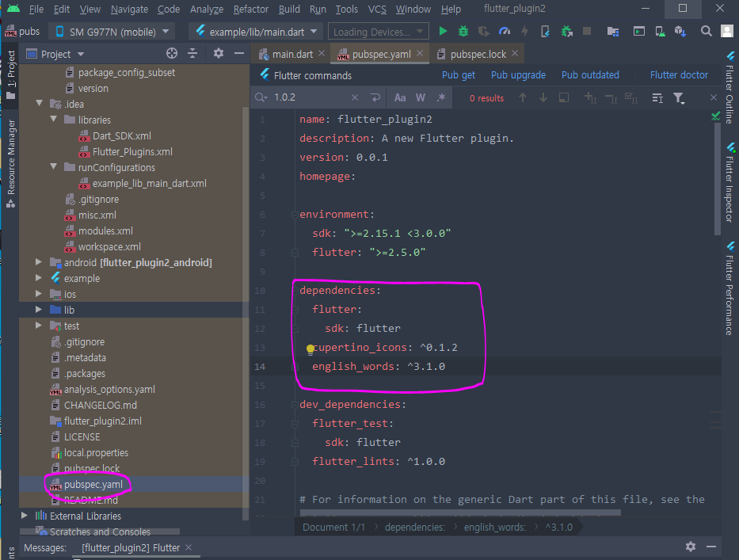Expand the android folder
739x560 pixels.
[39, 262]
